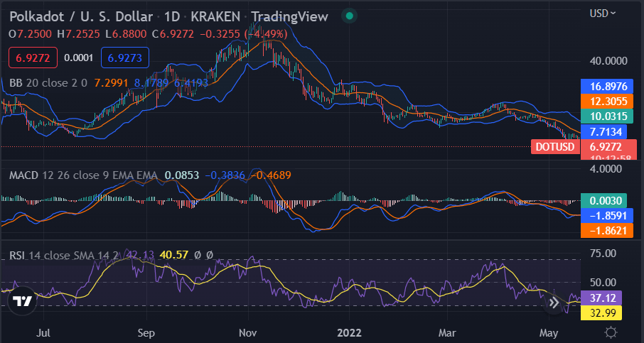Screen dimensions: 644x343
Task: Click the blue buy price 6.9273 button
Action: pos(125,58)
